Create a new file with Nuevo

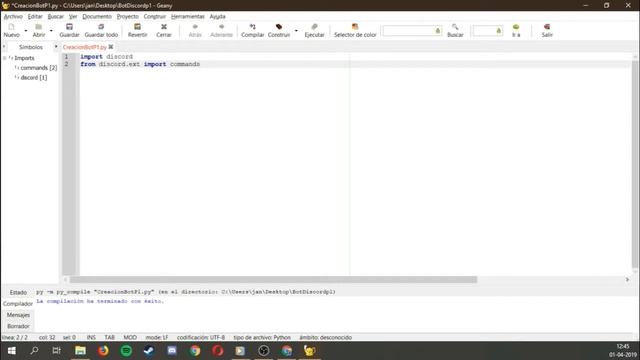pos(11,31)
